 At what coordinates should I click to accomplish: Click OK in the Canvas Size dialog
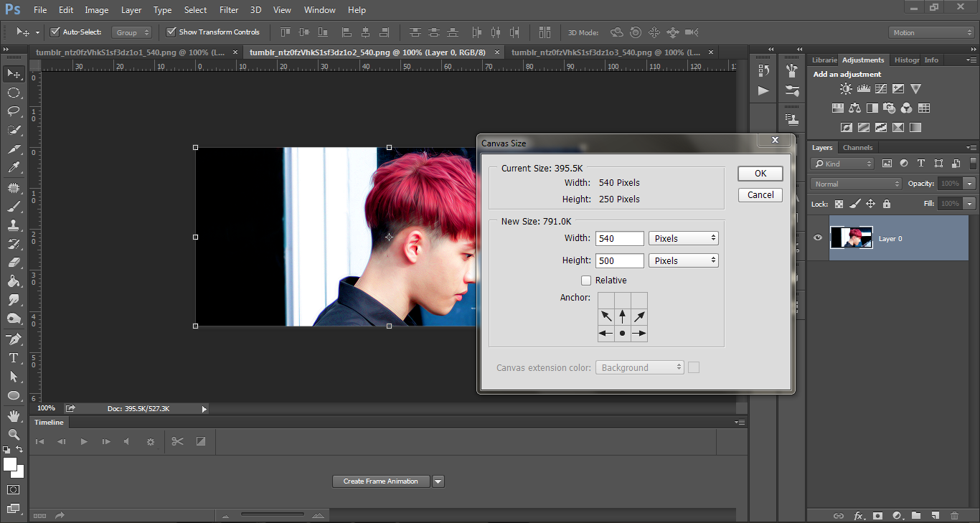[x=760, y=174]
